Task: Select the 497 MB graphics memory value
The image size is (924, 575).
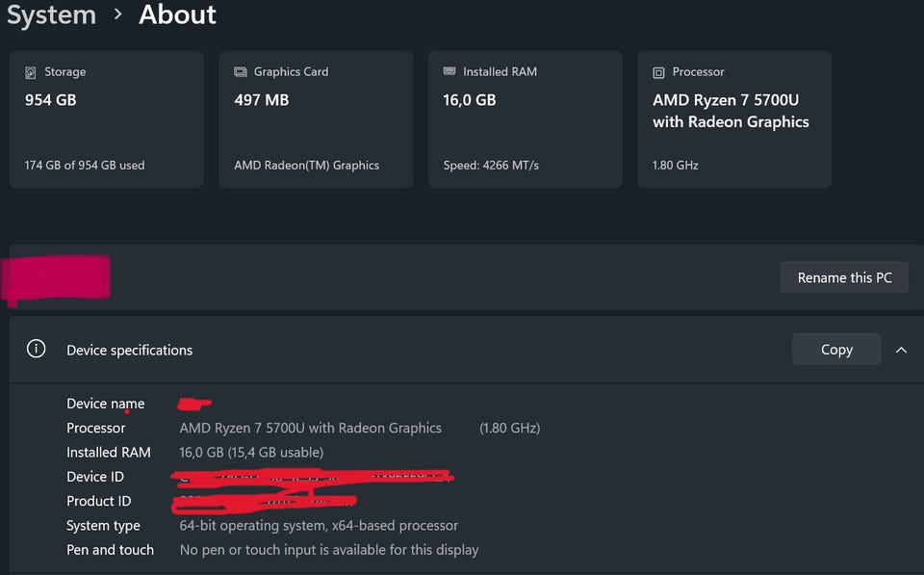Action: click(261, 100)
